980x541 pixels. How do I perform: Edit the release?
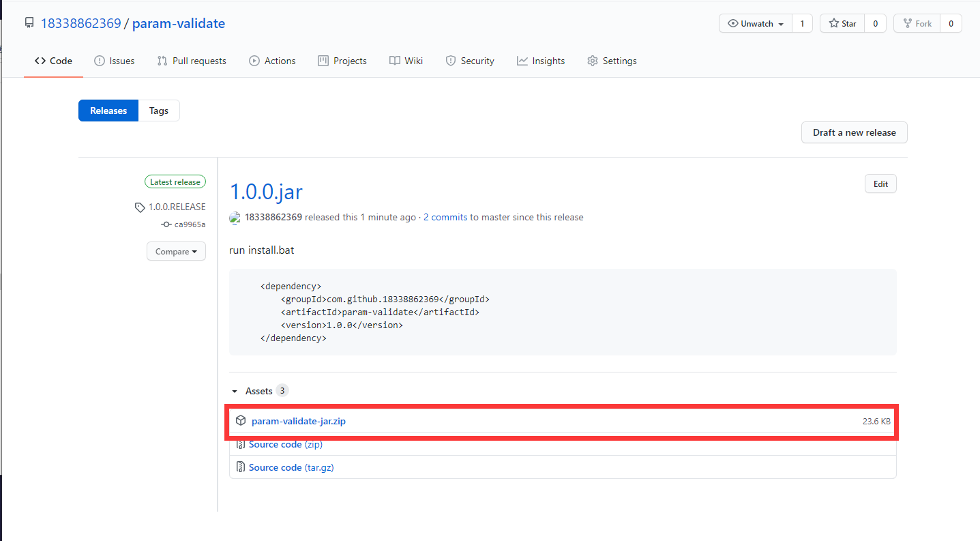click(x=880, y=184)
